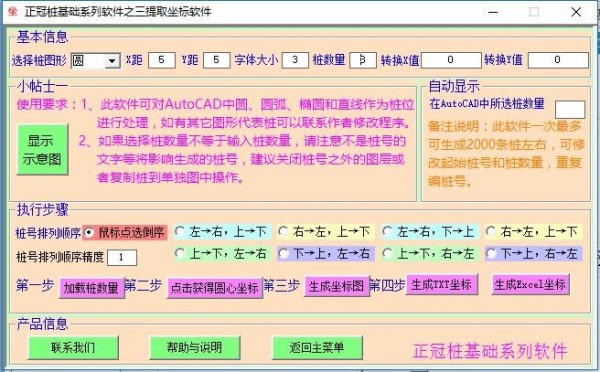Image resolution: width=600 pixels, height=372 pixels.
Task: Click the app icon in the title bar
Action: point(12,11)
